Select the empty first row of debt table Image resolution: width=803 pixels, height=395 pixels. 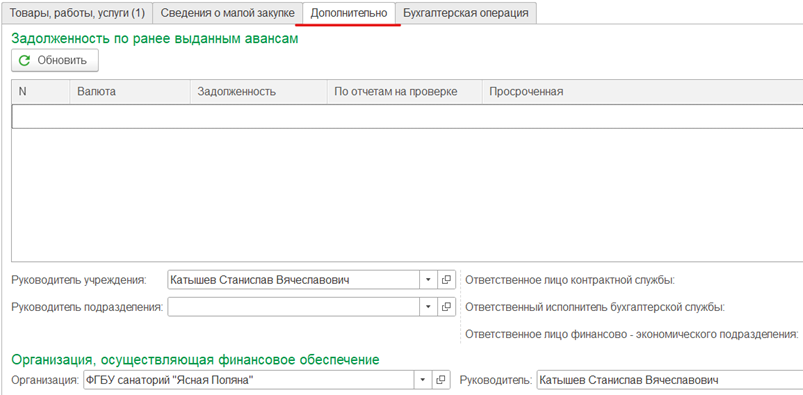click(x=407, y=116)
